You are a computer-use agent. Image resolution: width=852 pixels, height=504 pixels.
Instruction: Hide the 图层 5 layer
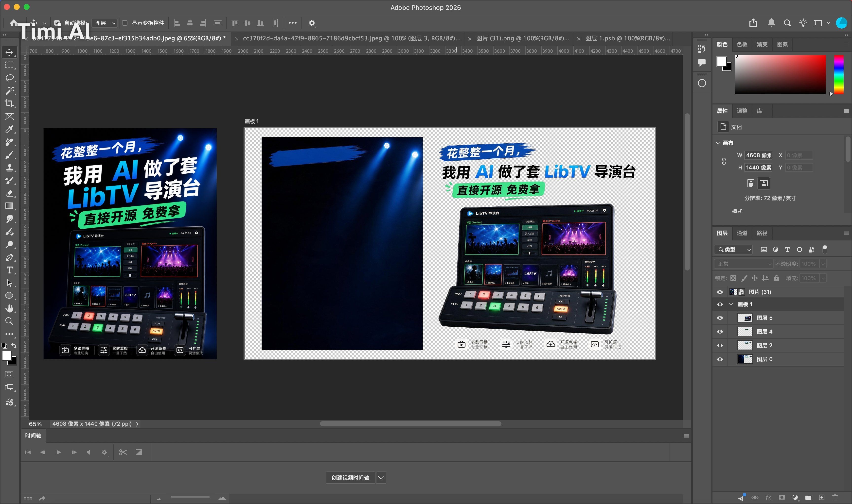[x=720, y=318]
